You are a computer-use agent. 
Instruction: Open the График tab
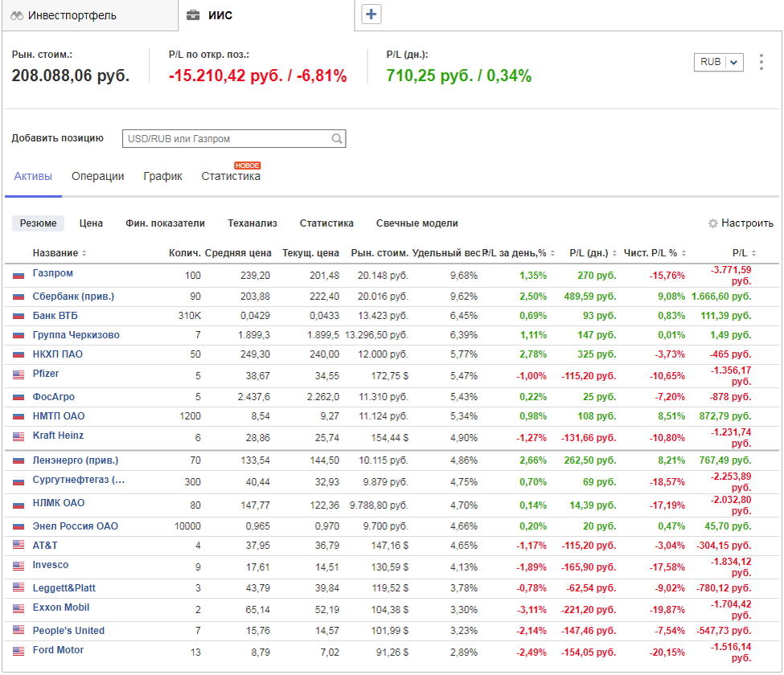coord(162,176)
